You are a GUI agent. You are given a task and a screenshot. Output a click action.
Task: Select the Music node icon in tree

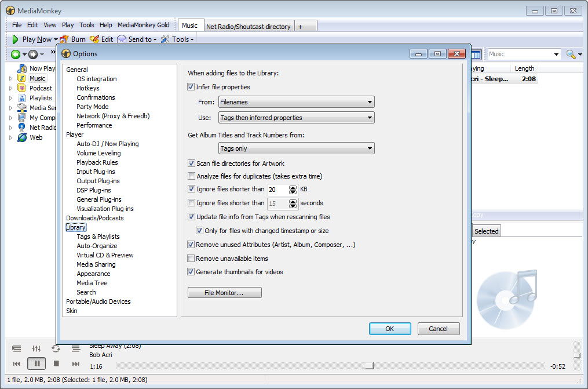point(22,78)
